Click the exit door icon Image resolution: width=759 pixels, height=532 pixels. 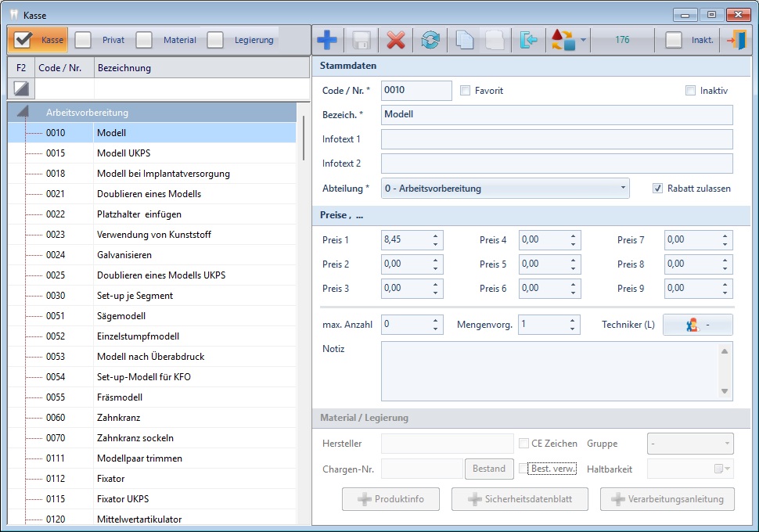click(736, 40)
